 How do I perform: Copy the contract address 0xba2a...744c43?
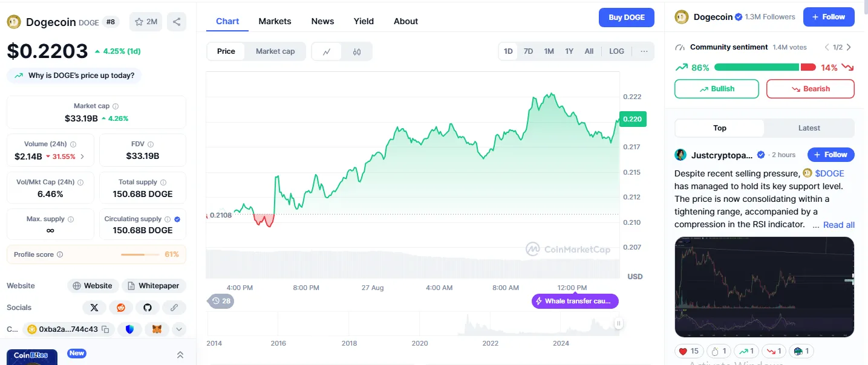pyautogui.click(x=105, y=329)
